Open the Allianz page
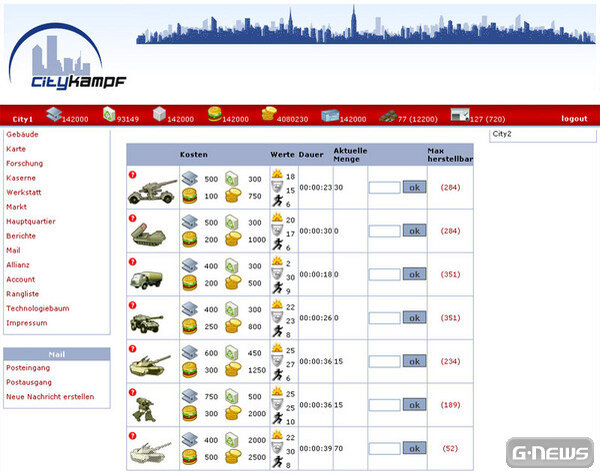Screen dimensions: 600x473 tap(18, 265)
